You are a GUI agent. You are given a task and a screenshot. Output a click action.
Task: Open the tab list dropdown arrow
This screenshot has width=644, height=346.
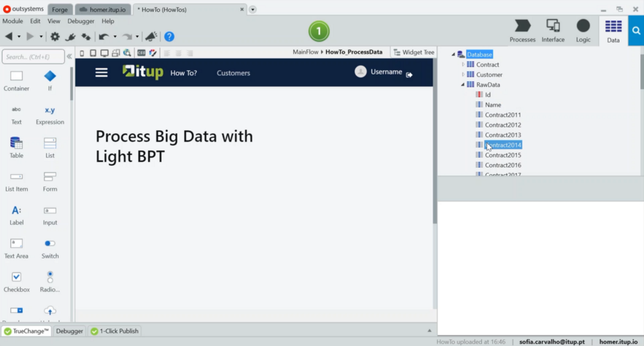[x=252, y=10]
